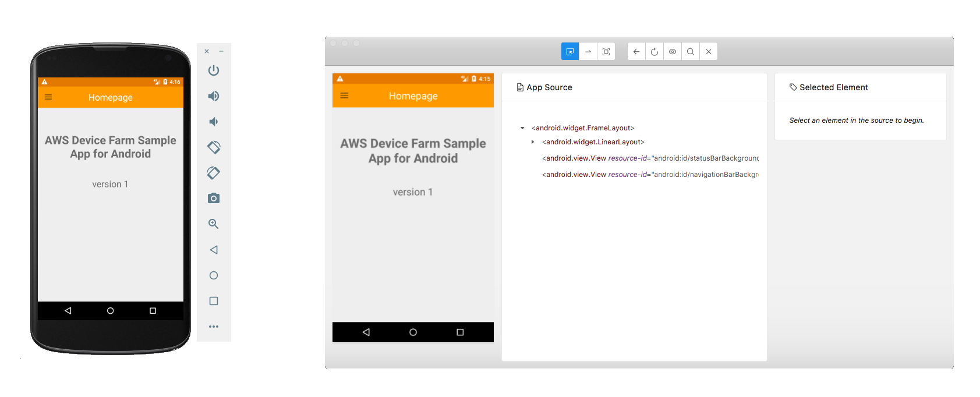Click warning icon in emulator status bar
Image resolution: width=980 pixels, height=397 pixels.
point(44,82)
